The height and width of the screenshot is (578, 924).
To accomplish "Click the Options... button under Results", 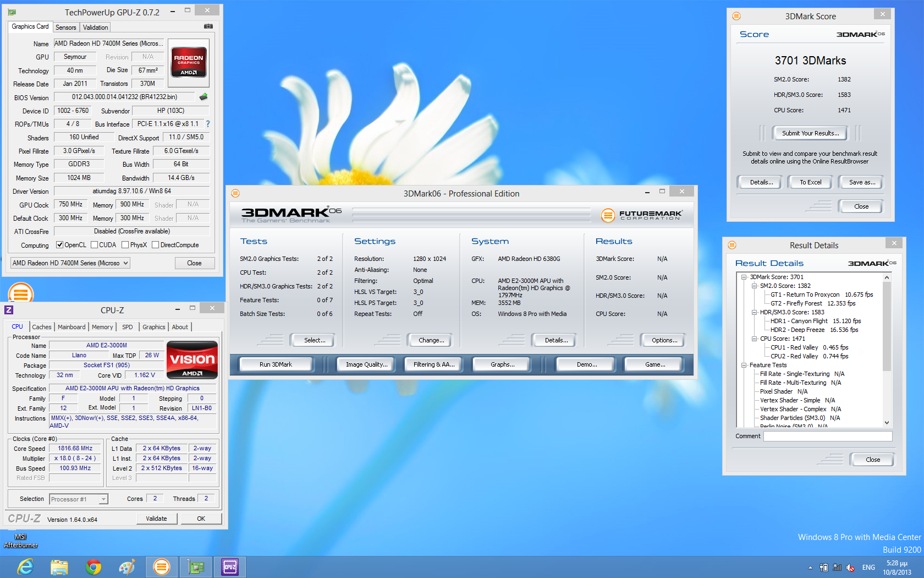I will click(x=664, y=340).
